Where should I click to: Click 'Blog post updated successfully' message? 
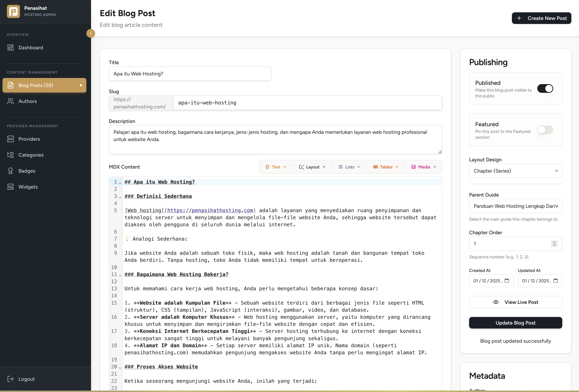[516, 341]
